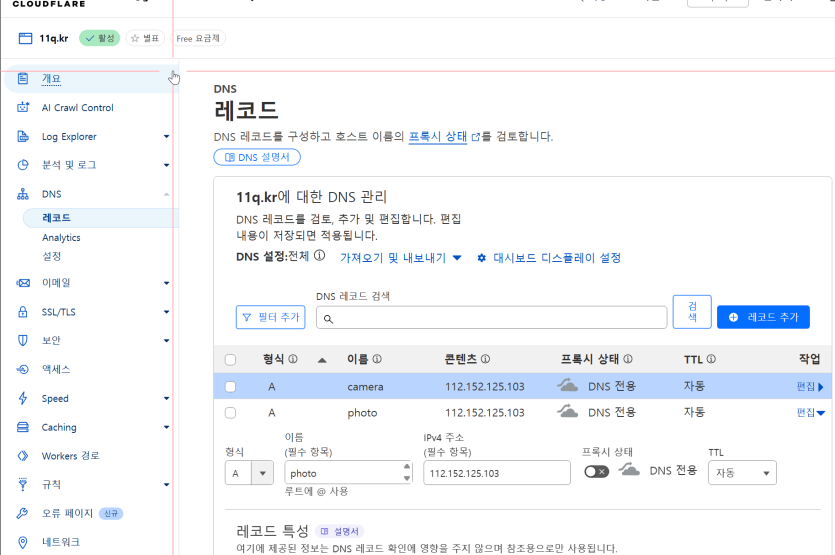Expand the 보안 sidebar menu arrow
The image size is (835, 555).
(x=167, y=340)
